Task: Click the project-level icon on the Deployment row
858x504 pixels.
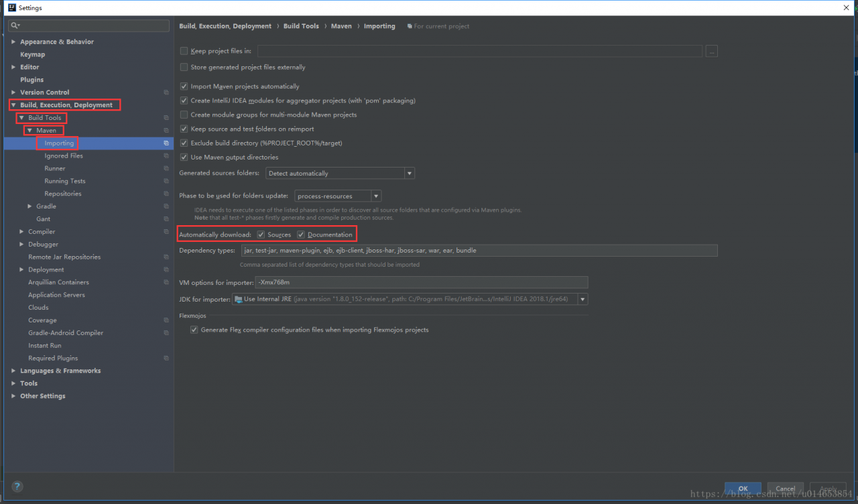Action: point(166,270)
